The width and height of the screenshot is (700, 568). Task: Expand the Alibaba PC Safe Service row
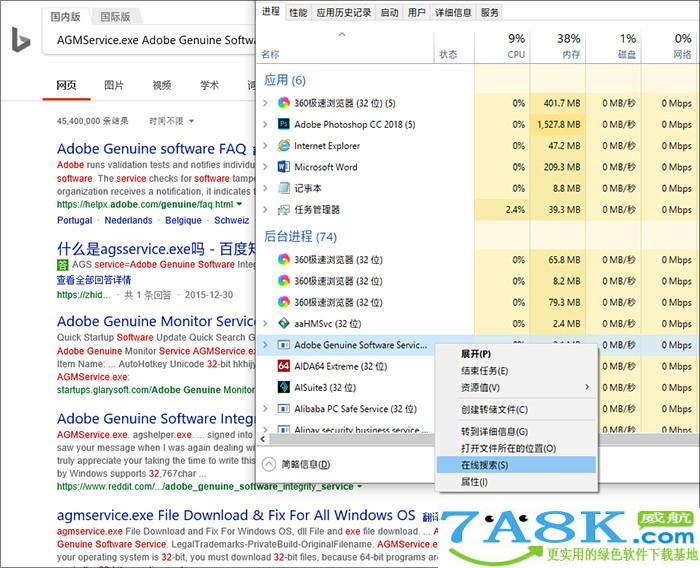point(266,409)
